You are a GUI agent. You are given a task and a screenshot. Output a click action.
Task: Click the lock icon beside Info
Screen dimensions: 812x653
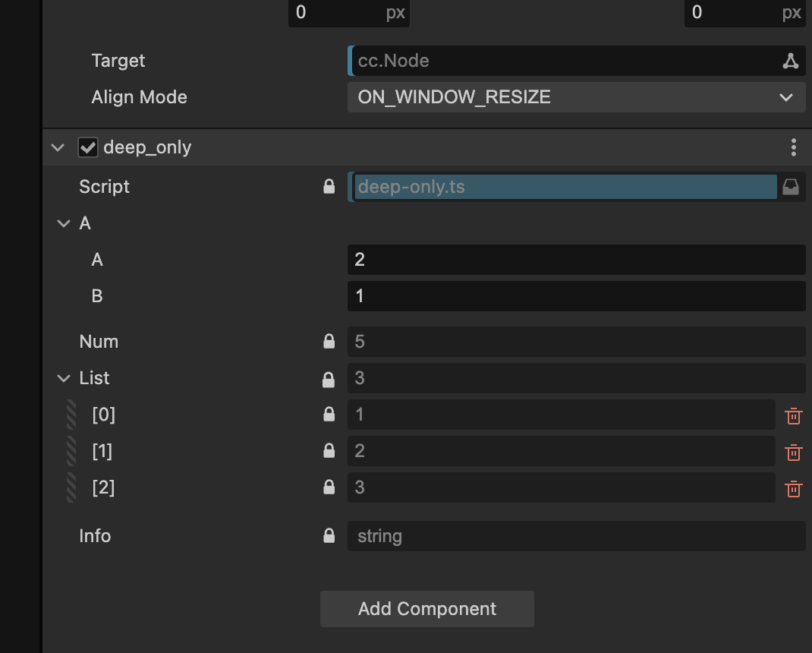point(329,536)
